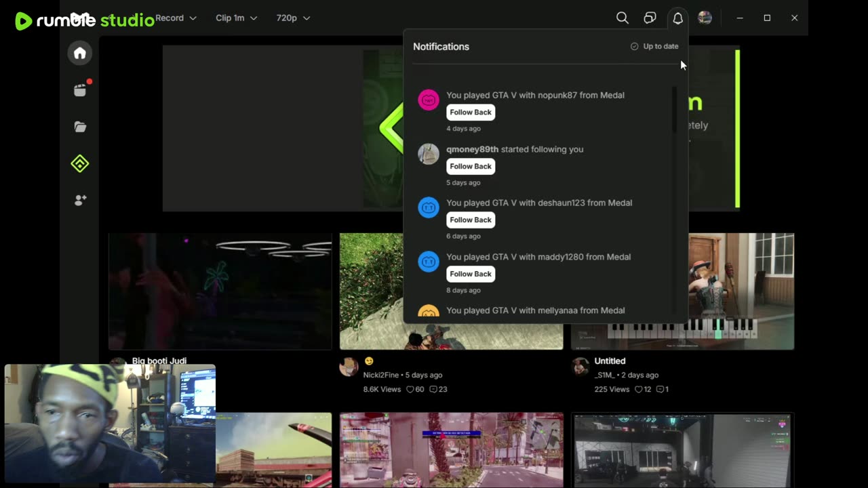The height and width of the screenshot is (488, 868).
Task: Open comments on Untitled clip
Action: coord(660,389)
